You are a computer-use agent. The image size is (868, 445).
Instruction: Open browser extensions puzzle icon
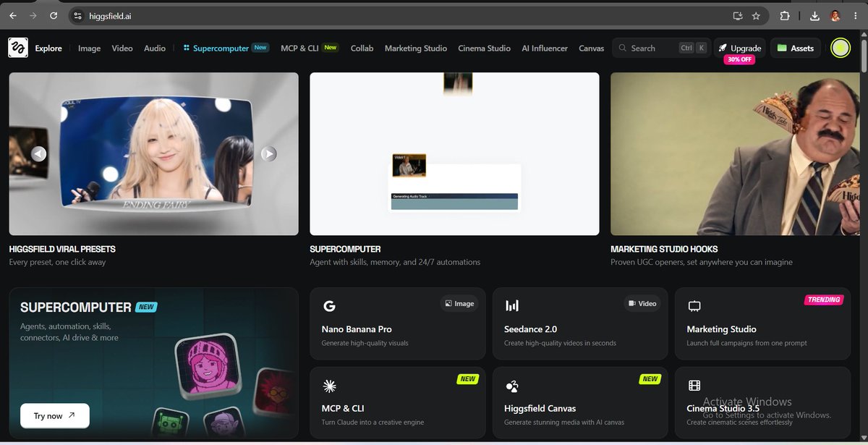click(x=785, y=16)
